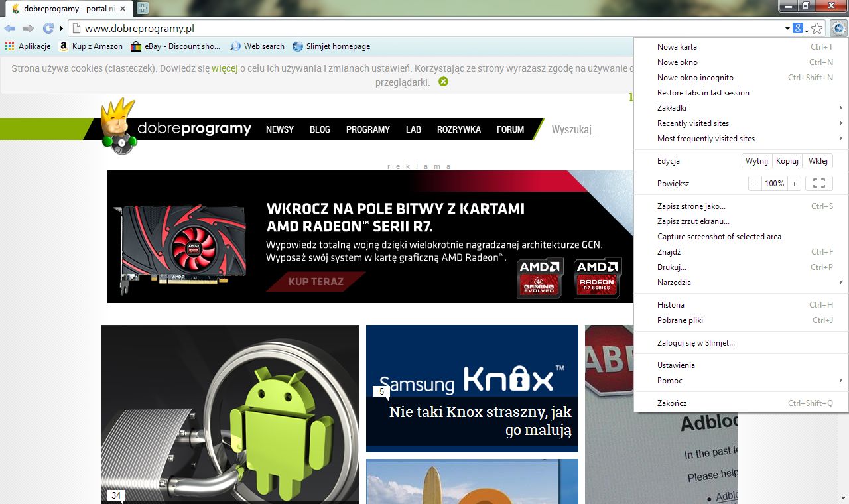Choose Zapisz zrzut ekranu...
Image resolution: width=849 pixels, height=504 pixels.
[x=742, y=221]
